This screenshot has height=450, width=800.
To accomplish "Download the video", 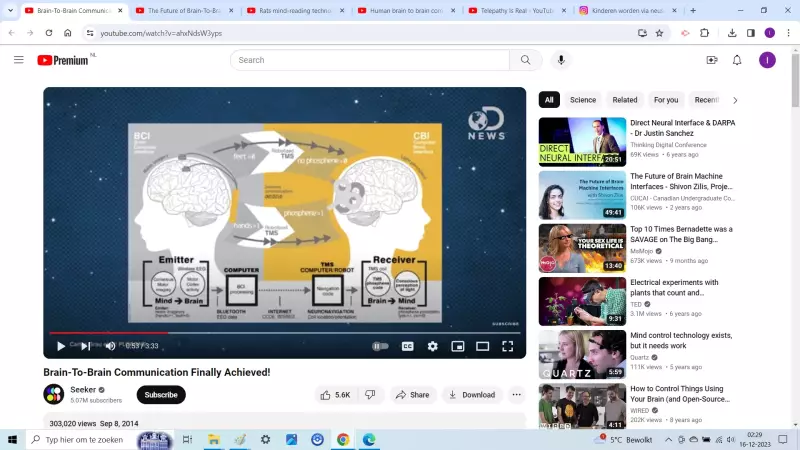I will (x=472, y=395).
